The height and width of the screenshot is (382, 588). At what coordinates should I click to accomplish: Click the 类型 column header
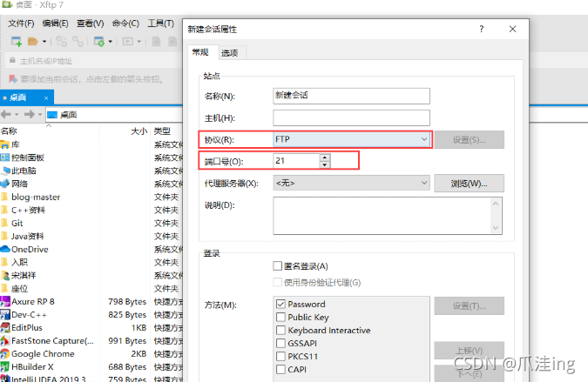[167, 131]
